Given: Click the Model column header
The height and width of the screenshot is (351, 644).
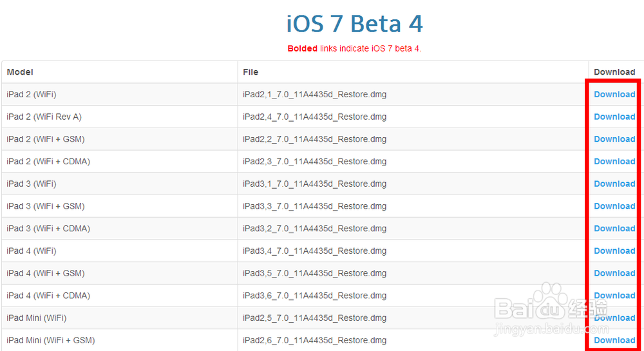Looking at the screenshot, I should pos(20,72).
